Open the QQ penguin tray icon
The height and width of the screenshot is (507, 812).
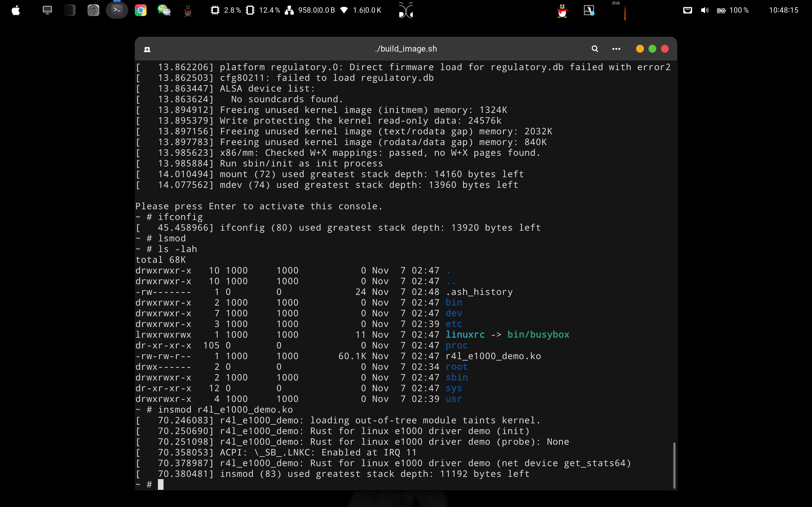pyautogui.click(x=562, y=10)
